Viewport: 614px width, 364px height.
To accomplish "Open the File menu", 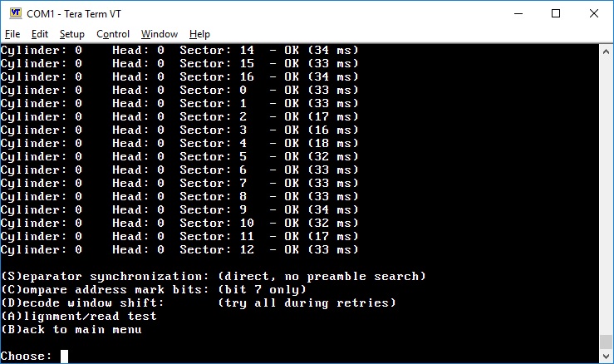I will pyautogui.click(x=12, y=34).
